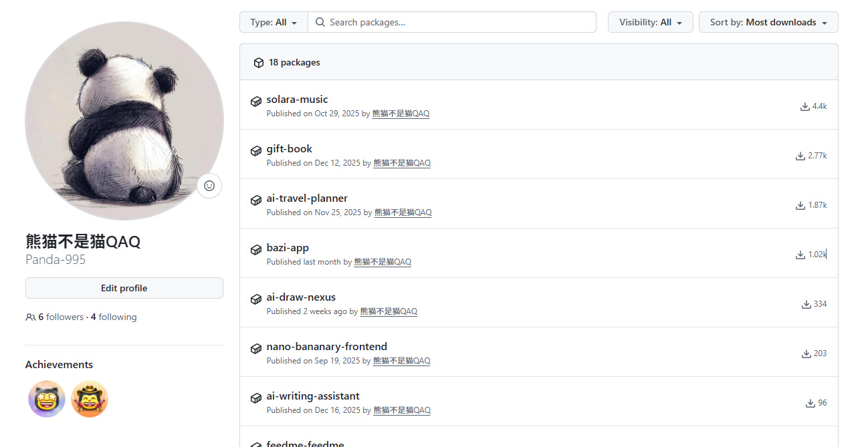Open the ai-writing-assistant package link
The width and height of the screenshot is (868, 447).
click(x=313, y=396)
